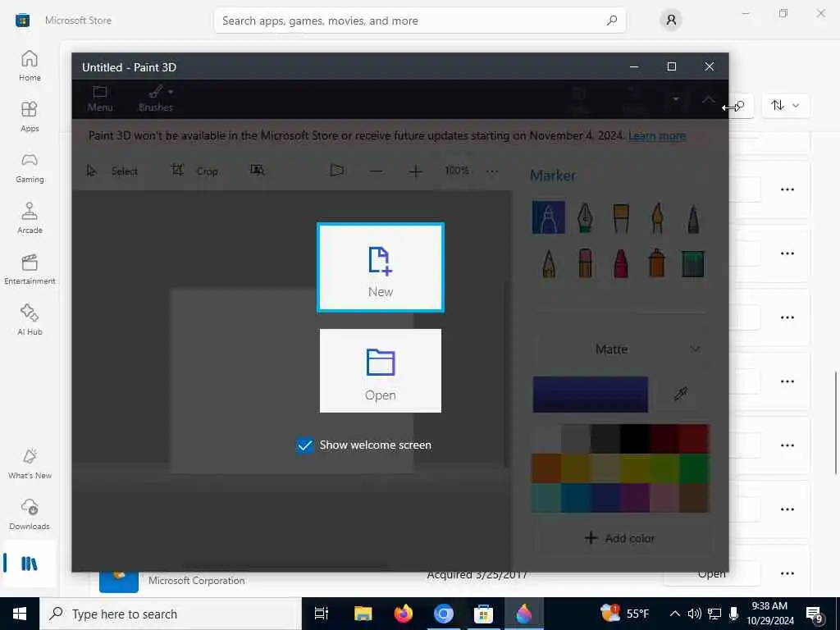Click the taskbar search box
840x630 pixels.
pos(171,614)
